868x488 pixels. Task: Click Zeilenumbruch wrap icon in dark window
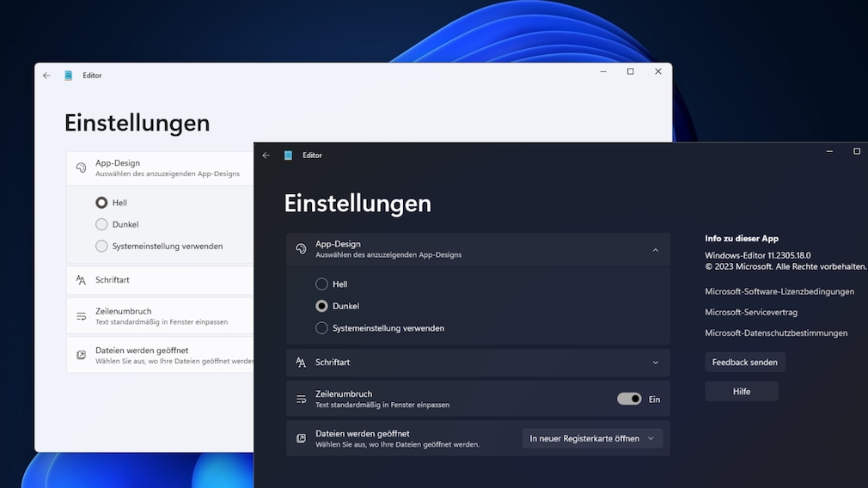pyautogui.click(x=301, y=399)
